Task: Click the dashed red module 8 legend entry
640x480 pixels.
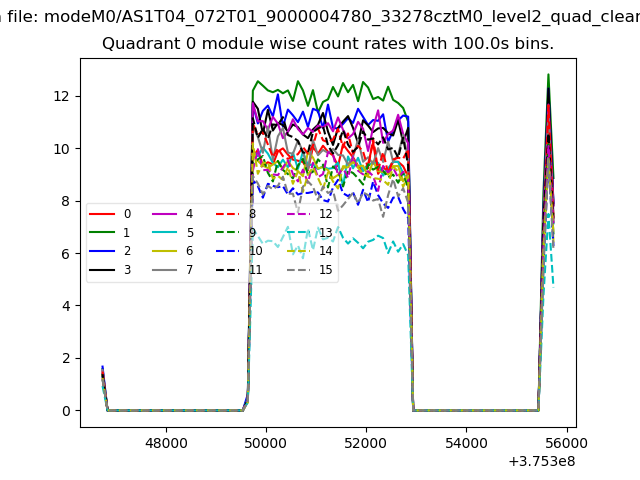Action: pos(237,214)
